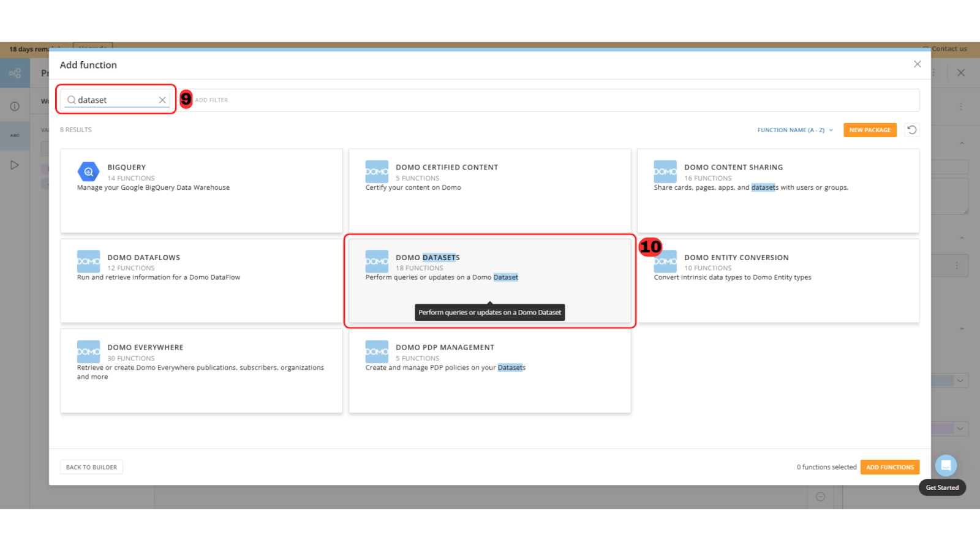This screenshot has width=980, height=551.
Task: Click '18 FUNCTIONS' under Domo DataSets
Action: (419, 268)
